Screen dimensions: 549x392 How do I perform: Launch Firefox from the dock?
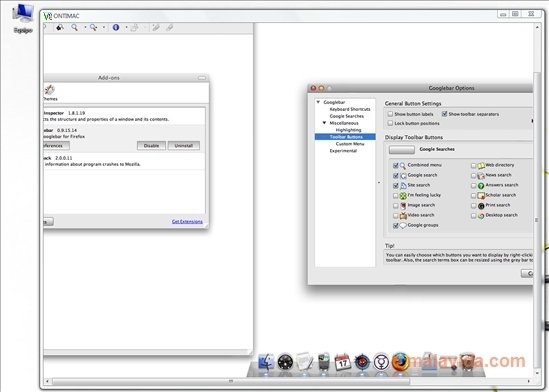[400, 362]
